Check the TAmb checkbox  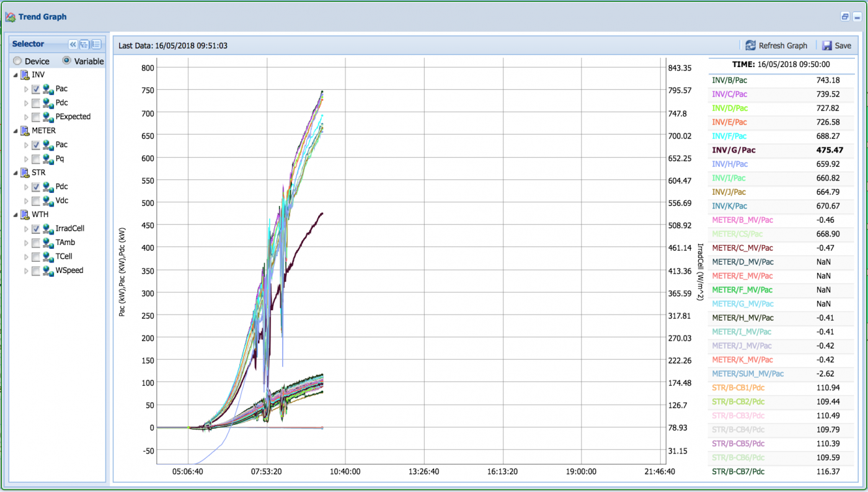pos(36,243)
